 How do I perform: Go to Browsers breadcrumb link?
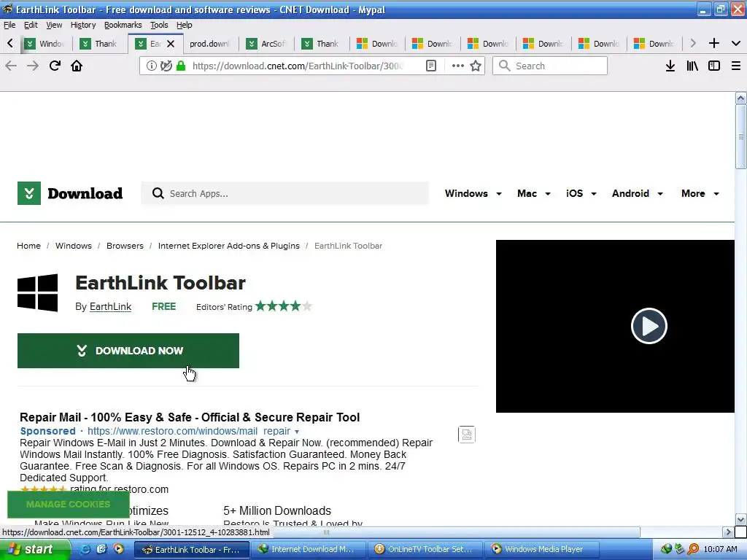[x=125, y=246]
